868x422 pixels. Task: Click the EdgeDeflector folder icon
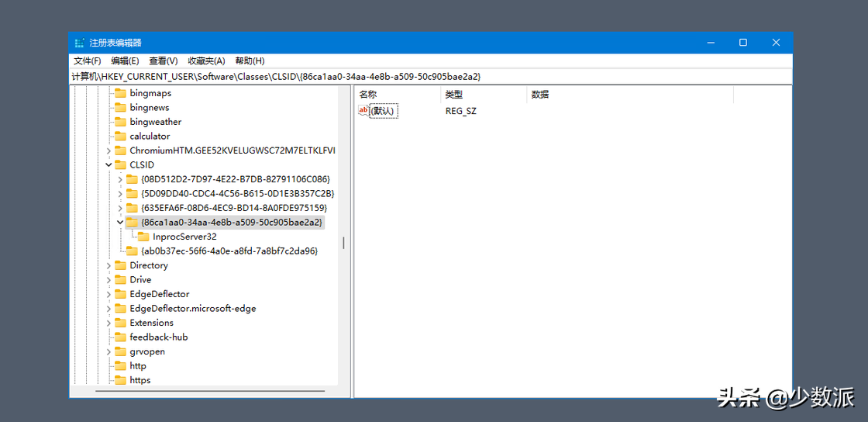click(x=120, y=294)
